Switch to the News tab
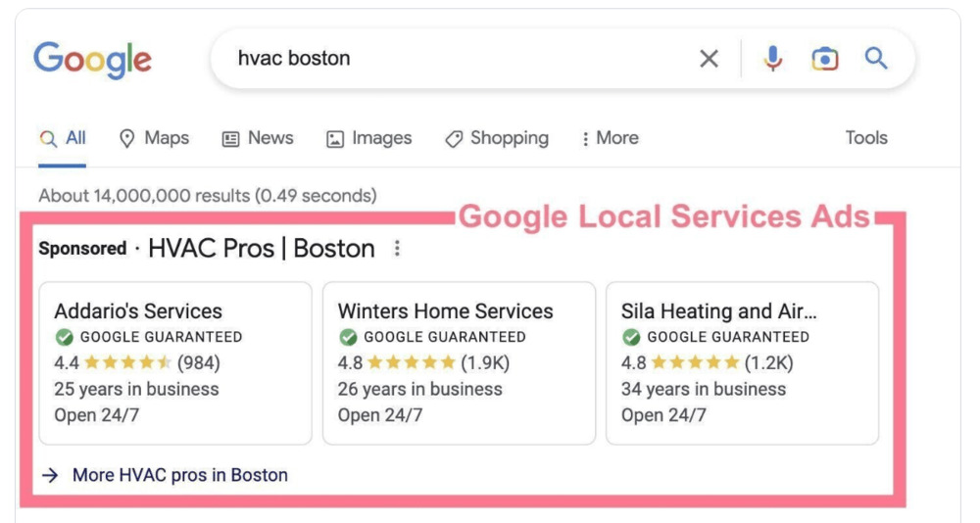Viewport: 980px width, 523px height. tap(258, 138)
